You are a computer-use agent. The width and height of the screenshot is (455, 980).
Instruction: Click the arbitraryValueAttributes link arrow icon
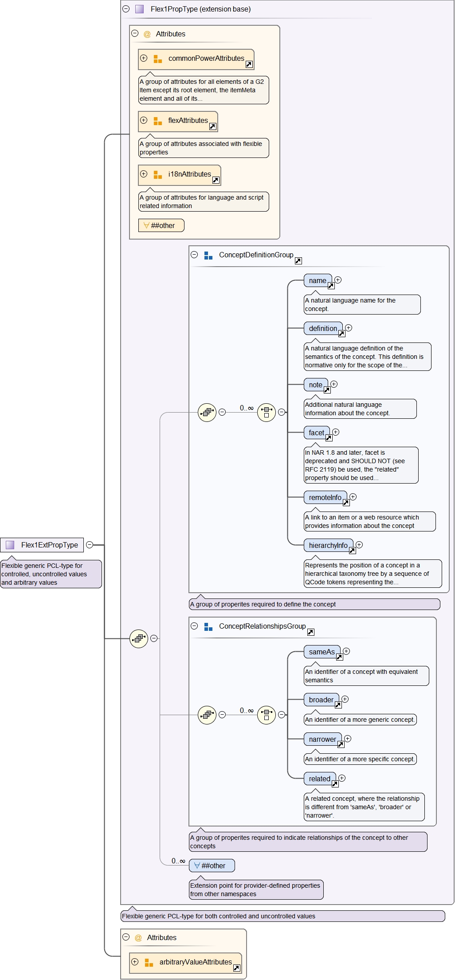[236, 968]
